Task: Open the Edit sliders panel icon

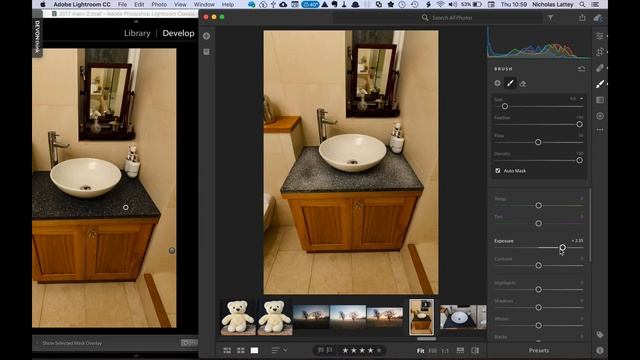Action: pos(600,36)
